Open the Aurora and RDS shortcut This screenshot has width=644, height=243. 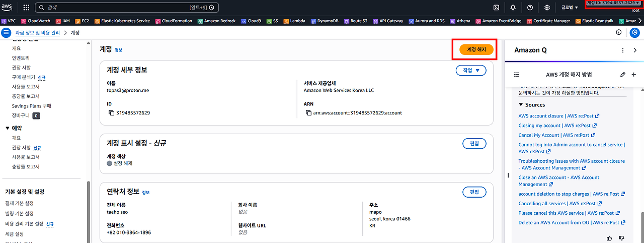click(427, 21)
